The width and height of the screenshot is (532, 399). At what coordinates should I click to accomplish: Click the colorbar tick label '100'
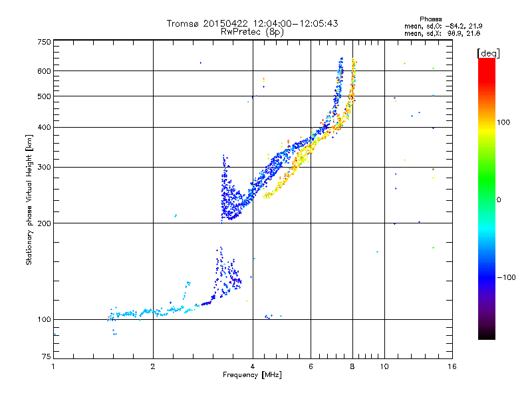pyautogui.click(x=503, y=122)
